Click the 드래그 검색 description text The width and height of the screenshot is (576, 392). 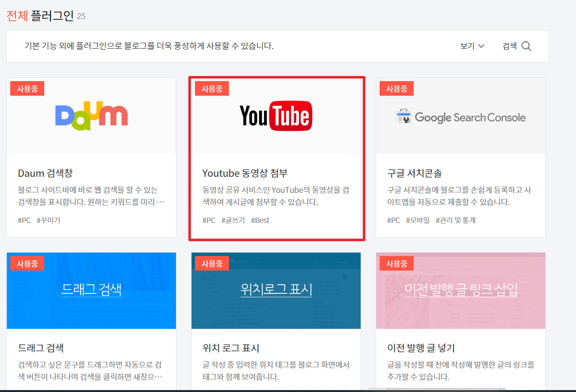pyautogui.click(x=91, y=371)
